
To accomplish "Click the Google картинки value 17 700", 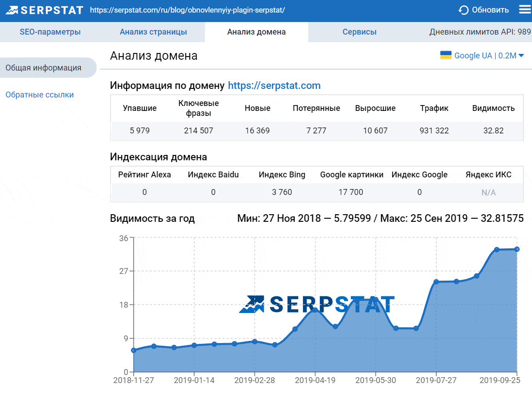I will coord(351,192).
